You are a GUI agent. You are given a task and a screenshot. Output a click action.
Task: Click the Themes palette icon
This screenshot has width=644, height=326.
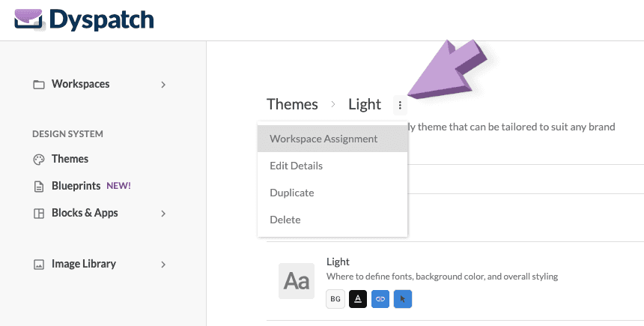pos(39,160)
